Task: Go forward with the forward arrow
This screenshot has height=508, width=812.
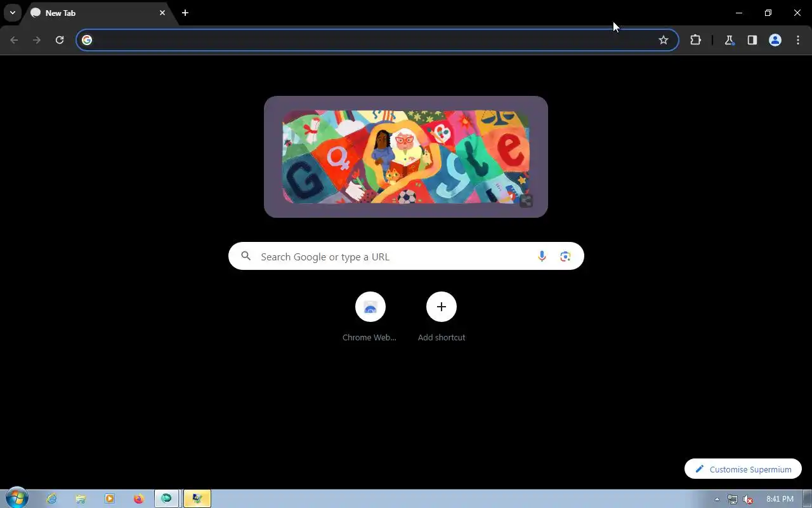Action: (37, 40)
